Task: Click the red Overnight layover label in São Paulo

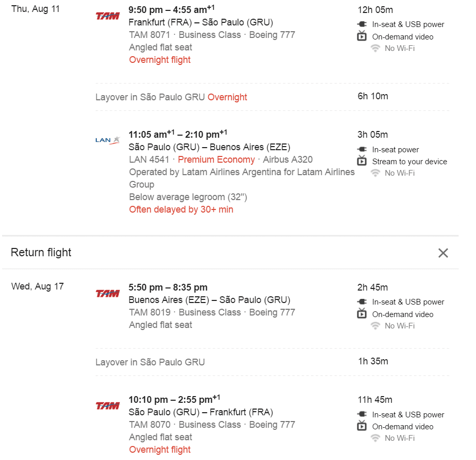Action: click(x=227, y=97)
